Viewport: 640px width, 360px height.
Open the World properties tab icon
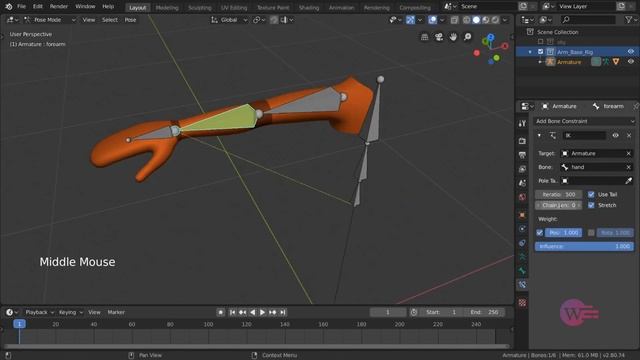click(x=522, y=197)
